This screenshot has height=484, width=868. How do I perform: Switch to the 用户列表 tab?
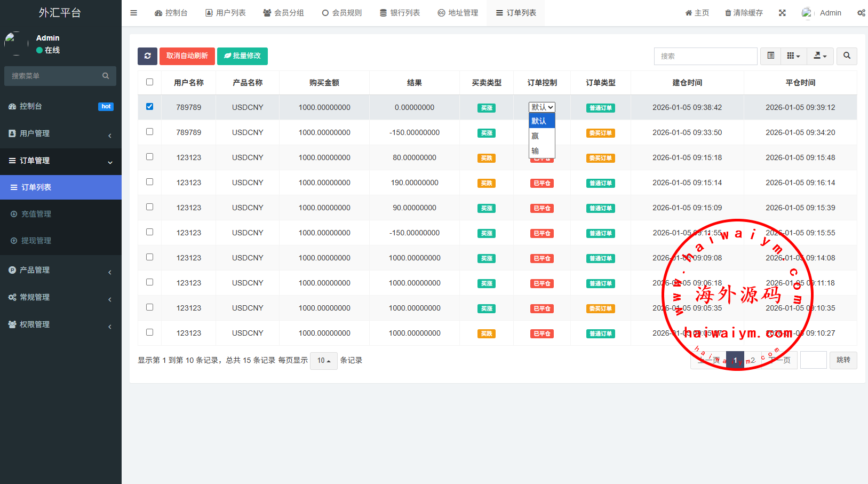[226, 13]
